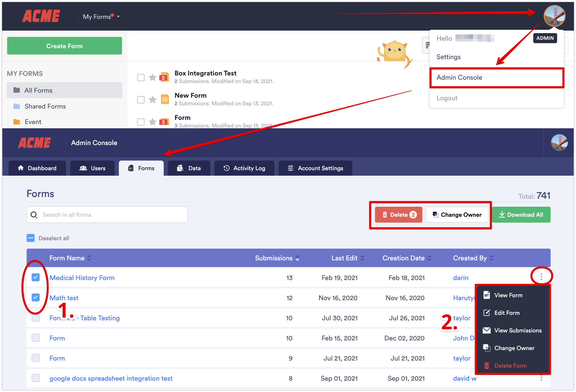Tick checkbox for Box Integration Test form
This screenshot has height=392, width=576.
(x=141, y=78)
